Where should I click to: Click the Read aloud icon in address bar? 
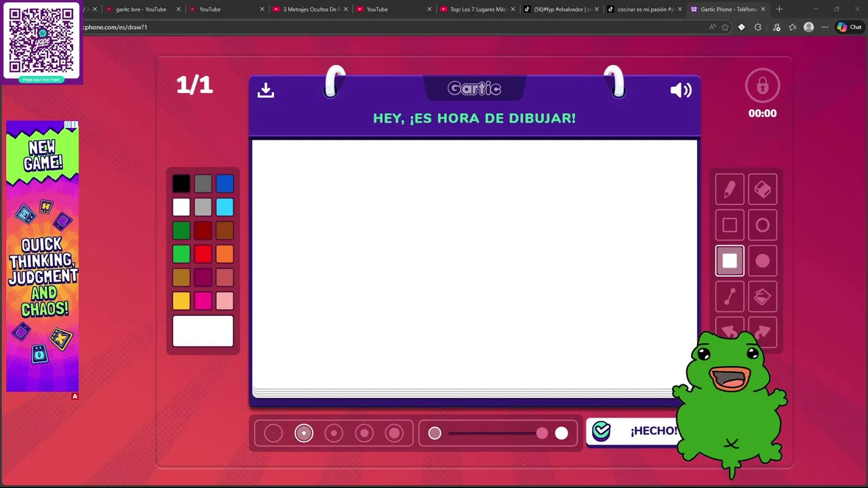coord(712,27)
